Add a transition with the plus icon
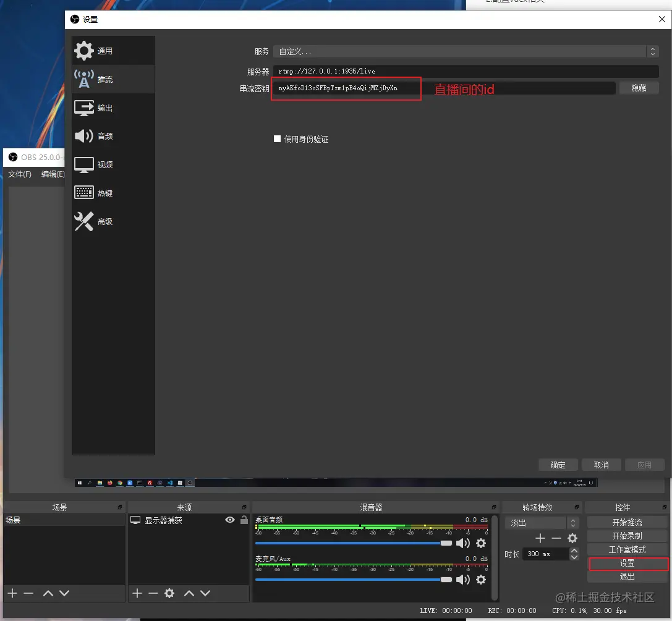 (x=540, y=538)
